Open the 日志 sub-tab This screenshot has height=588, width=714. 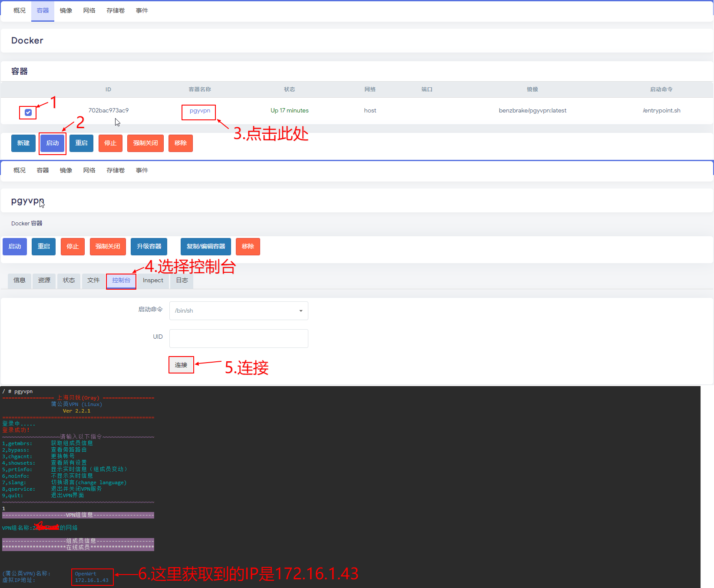pos(182,281)
